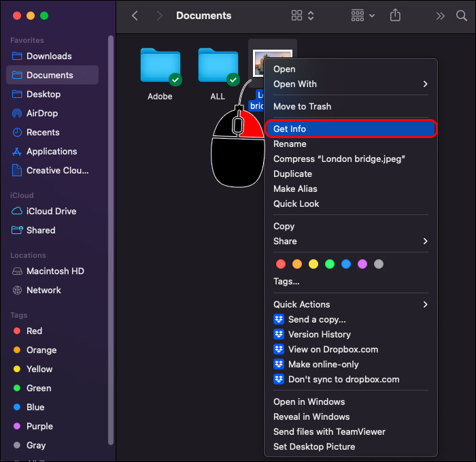Choose Dropbox Send a copy...
This screenshot has width=476, height=462.
pos(351,319)
